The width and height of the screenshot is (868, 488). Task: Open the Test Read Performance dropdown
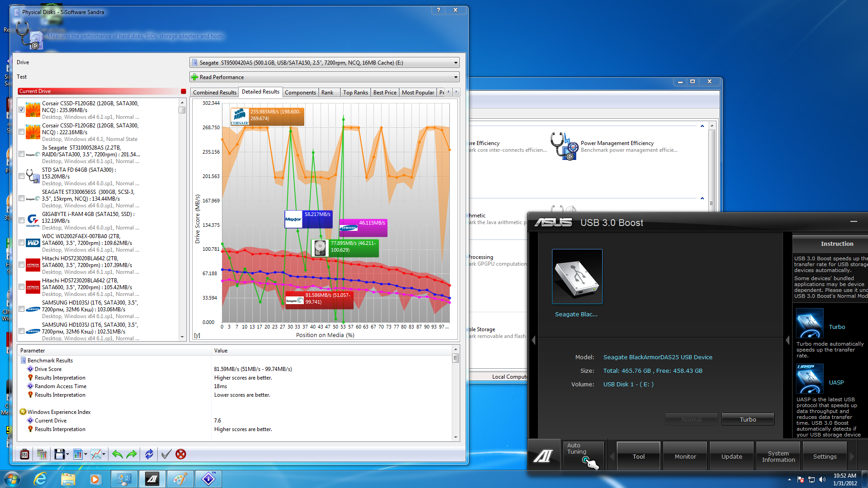324,77
